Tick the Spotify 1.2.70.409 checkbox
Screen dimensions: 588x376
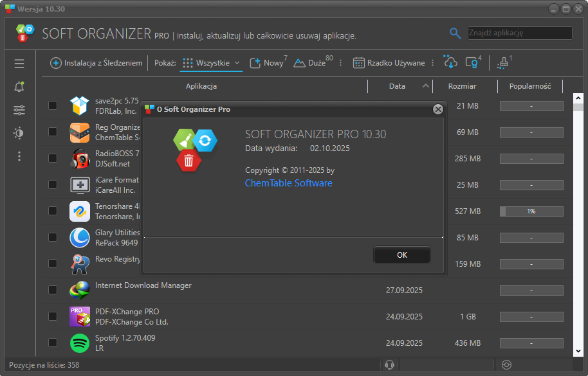click(x=53, y=343)
